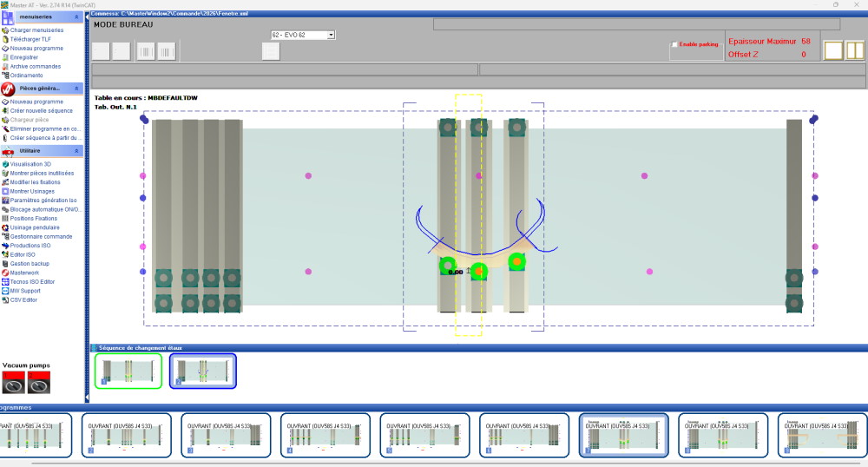
Task: Collapse the Pièces généra... section
Action: click(x=76, y=89)
